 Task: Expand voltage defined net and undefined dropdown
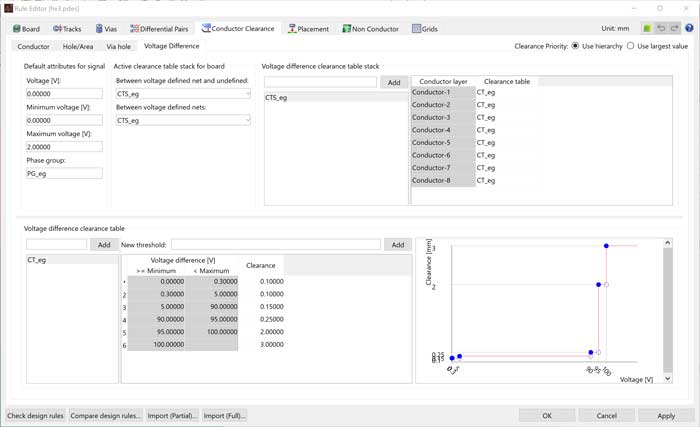point(183,94)
